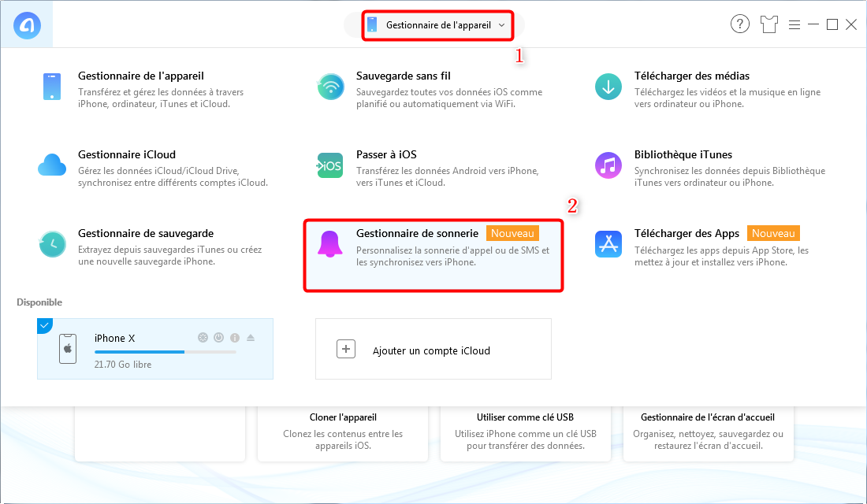Click the Nouveau badge beside Gestionnaire de sonnerie
Screen dimensions: 867x504
click(512, 233)
